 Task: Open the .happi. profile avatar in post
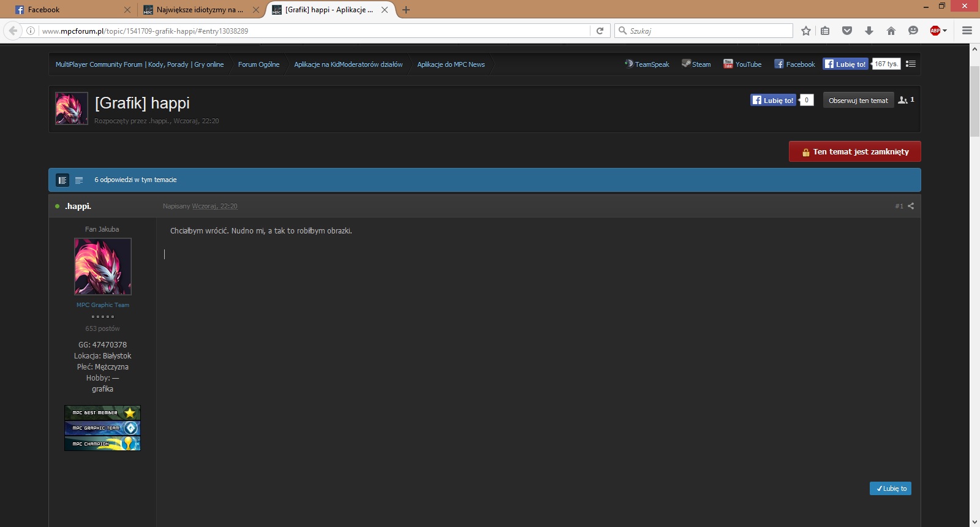(103, 267)
